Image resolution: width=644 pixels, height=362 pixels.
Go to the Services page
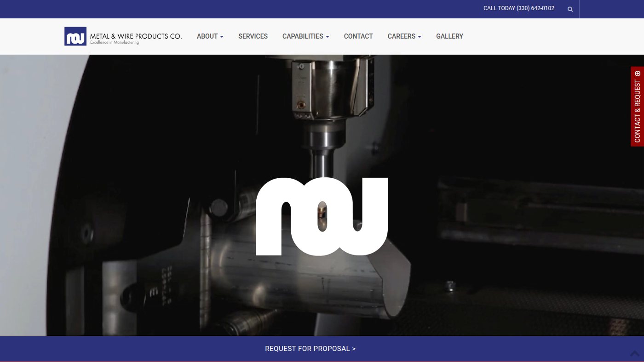pyautogui.click(x=253, y=36)
